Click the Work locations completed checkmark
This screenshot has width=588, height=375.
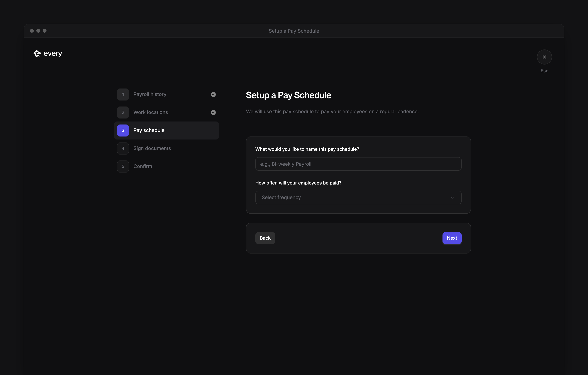coord(213,112)
